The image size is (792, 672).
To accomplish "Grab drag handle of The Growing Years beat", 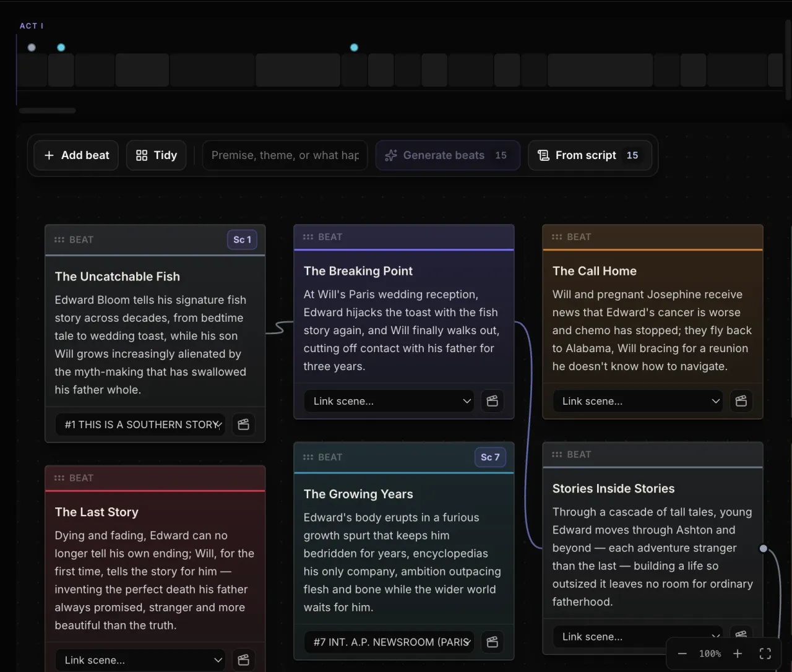I will (308, 457).
